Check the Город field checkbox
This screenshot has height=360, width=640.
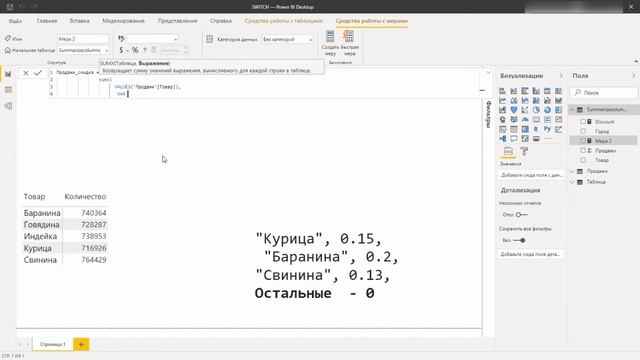click(583, 131)
